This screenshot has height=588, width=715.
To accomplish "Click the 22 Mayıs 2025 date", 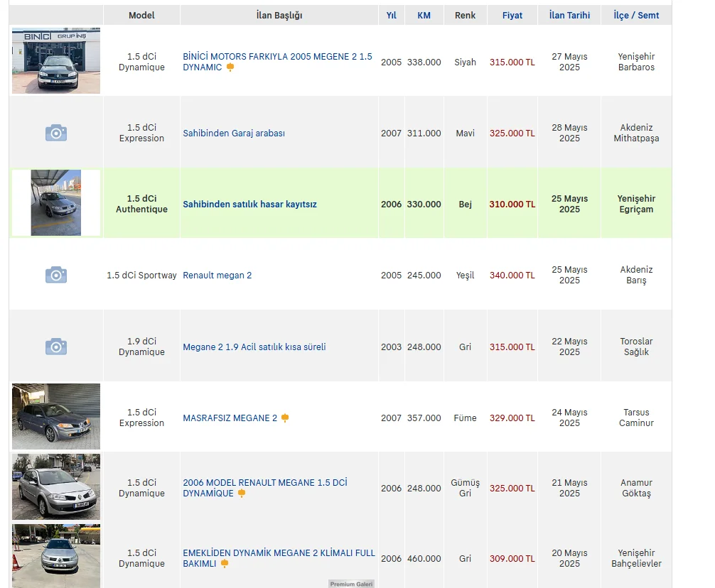I will [569, 347].
